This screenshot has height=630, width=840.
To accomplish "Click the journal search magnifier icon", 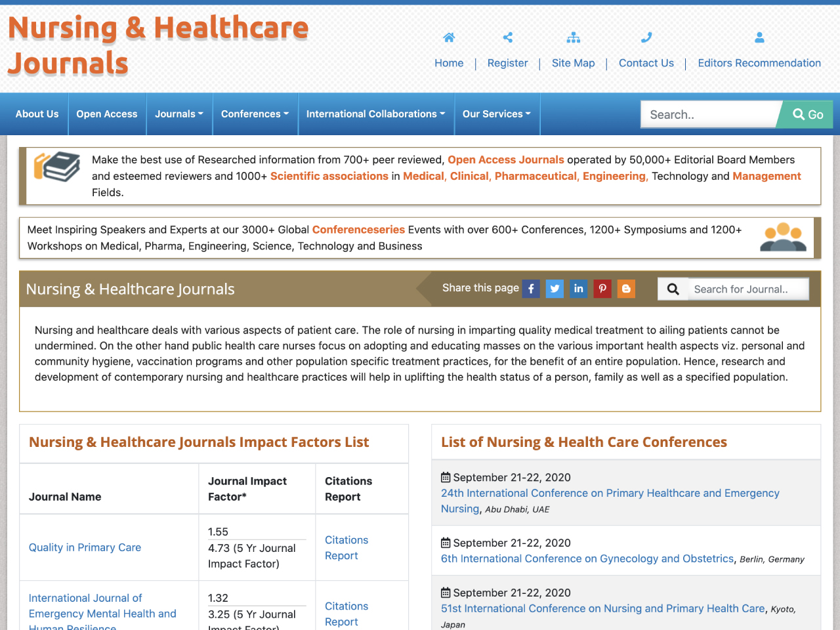I will coord(673,289).
